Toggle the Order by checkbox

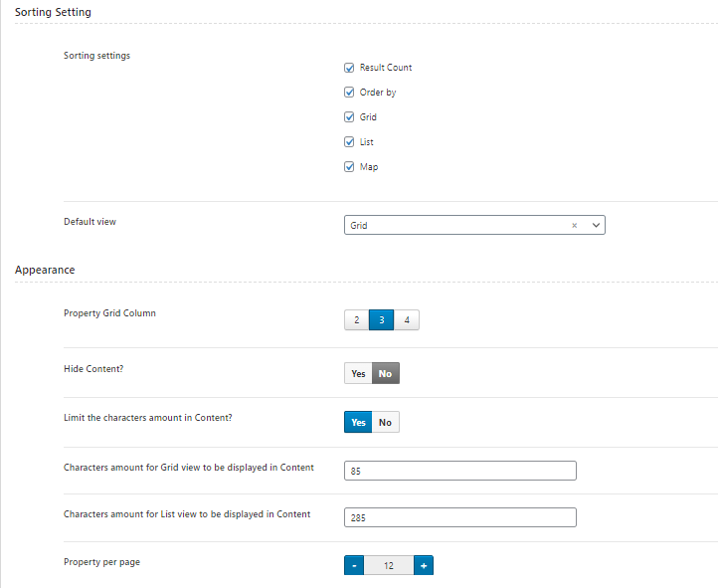(349, 93)
